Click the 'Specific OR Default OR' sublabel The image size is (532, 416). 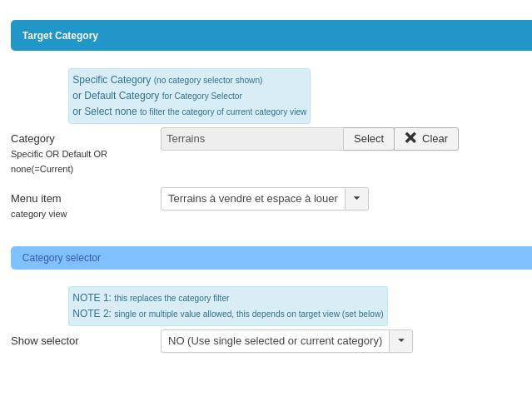pyautogui.click(x=59, y=154)
